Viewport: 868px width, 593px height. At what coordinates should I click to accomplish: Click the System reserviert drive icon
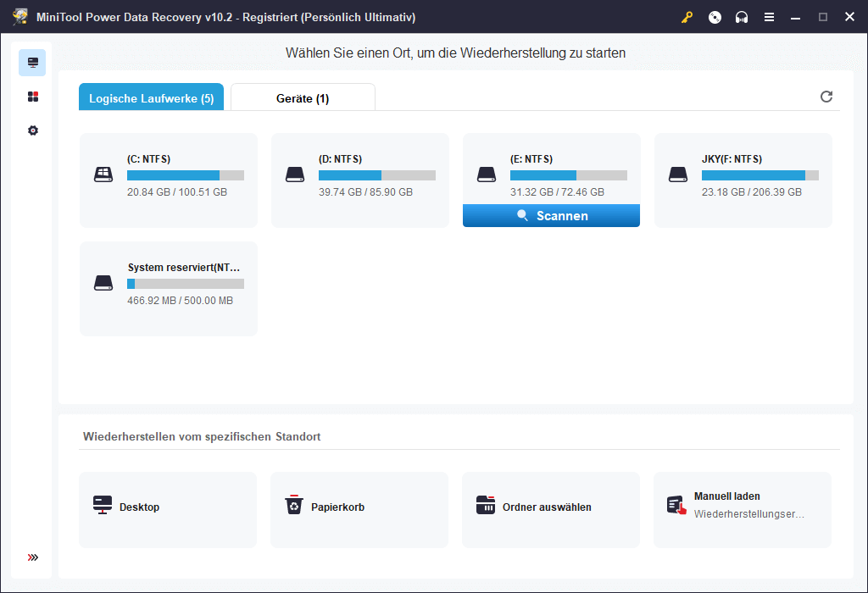tap(103, 283)
